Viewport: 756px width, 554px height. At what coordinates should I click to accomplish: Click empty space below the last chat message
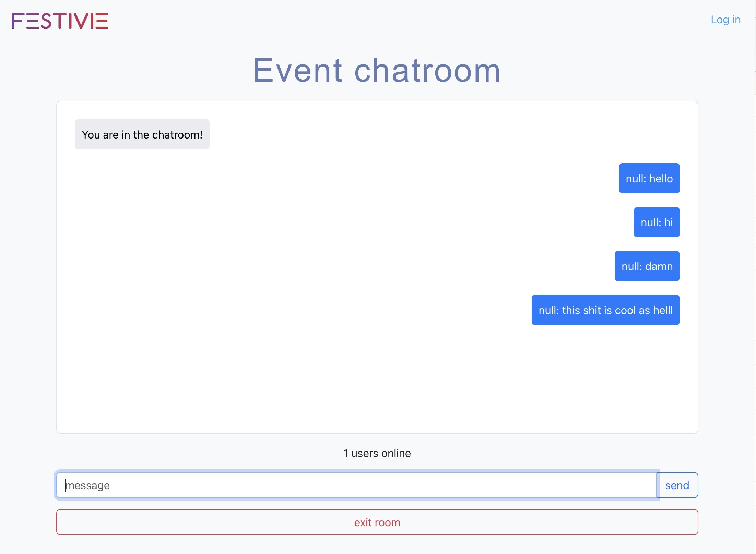pyautogui.click(x=377, y=377)
